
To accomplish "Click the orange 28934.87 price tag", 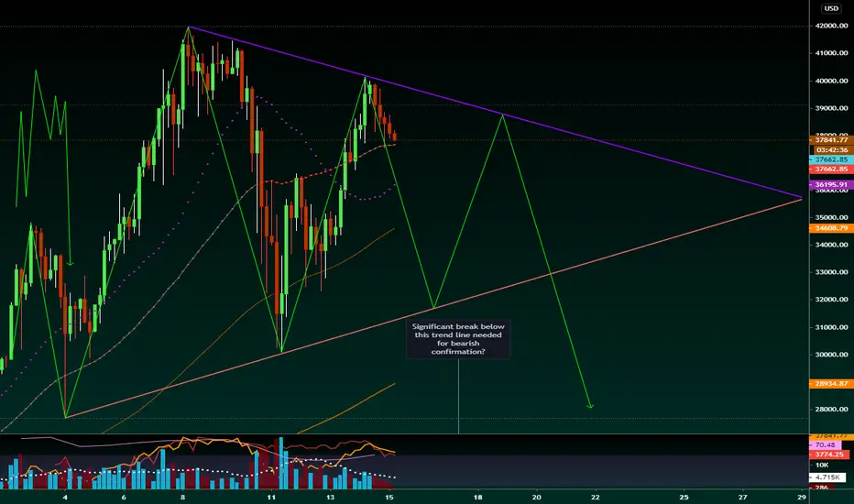I will [x=831, y=384].
